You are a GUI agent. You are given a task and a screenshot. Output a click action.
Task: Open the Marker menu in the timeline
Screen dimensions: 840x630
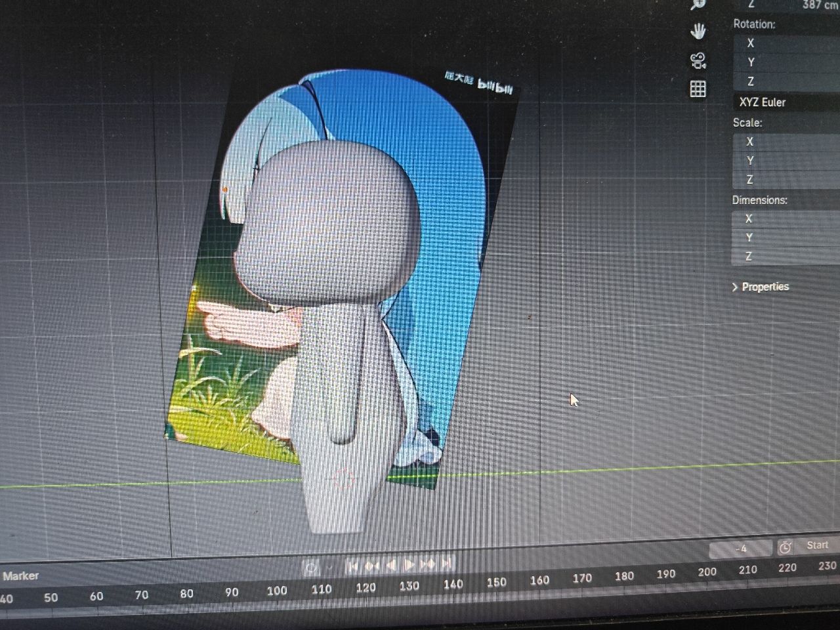[20, 576]
